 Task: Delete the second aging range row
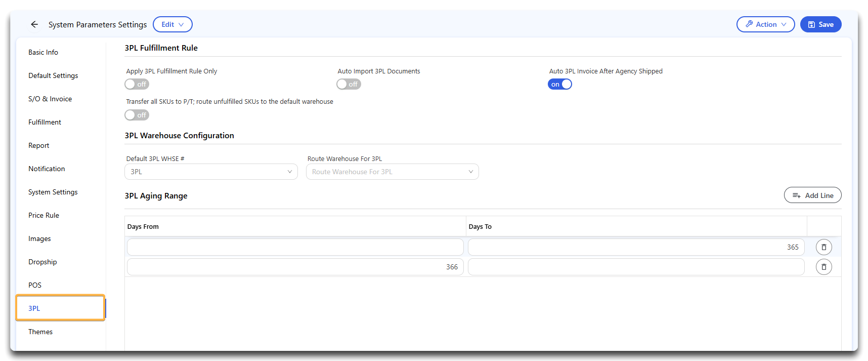coord(823,267)
